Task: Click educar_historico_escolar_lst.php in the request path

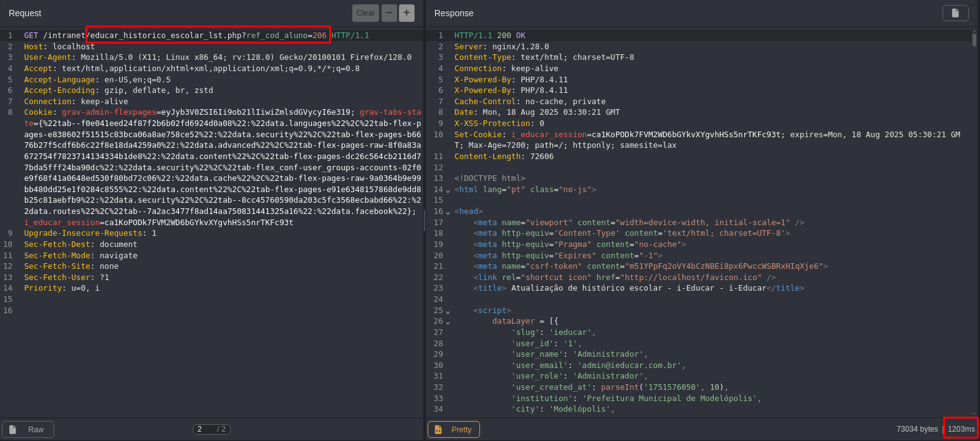Action: point(166,36)
